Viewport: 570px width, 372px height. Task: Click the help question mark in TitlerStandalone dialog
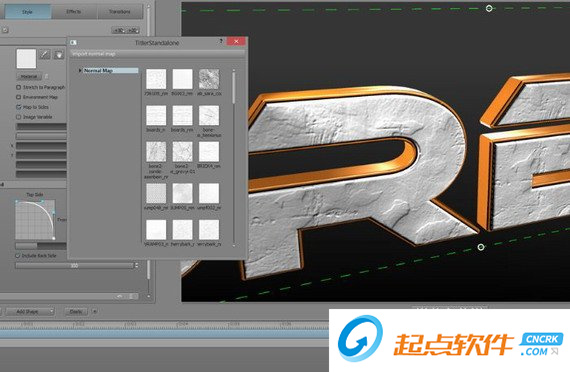point(221,41)
